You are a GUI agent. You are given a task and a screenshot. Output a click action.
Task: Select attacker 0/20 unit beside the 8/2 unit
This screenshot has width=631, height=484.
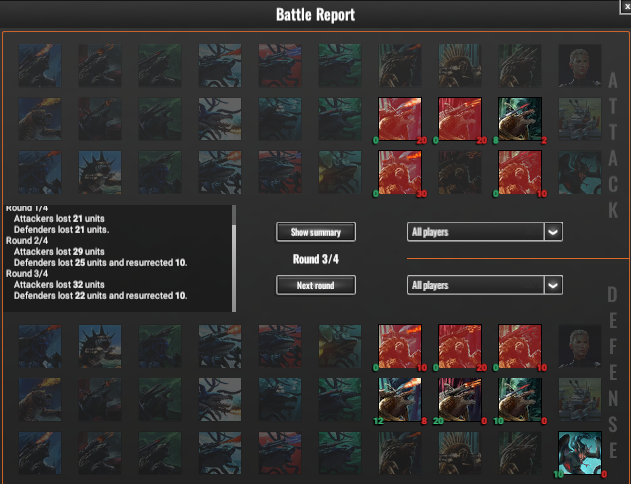[x=460, y=119]
